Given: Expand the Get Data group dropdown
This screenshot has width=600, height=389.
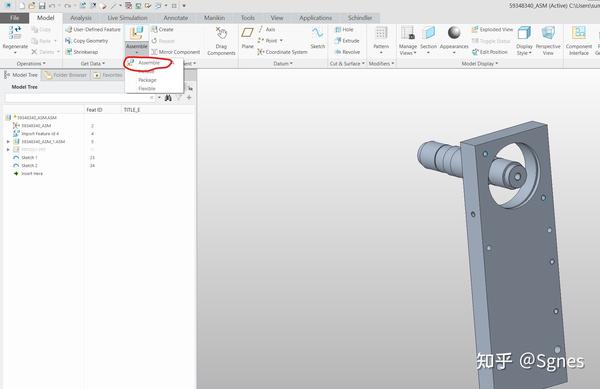Looking at the screenshot, I should point(93,63).
